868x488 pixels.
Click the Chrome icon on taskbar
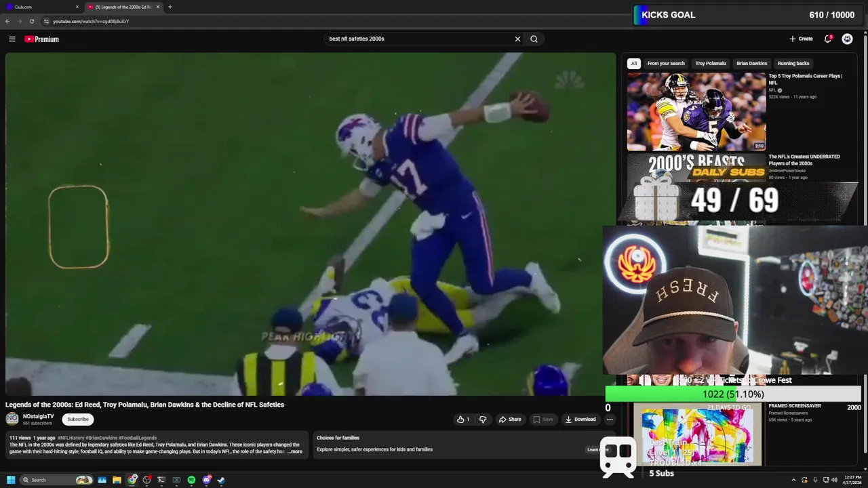point(132,480)
